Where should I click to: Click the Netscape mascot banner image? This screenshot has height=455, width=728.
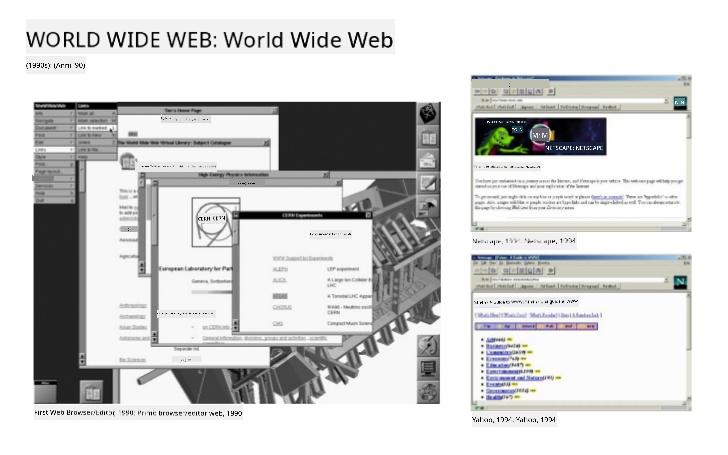(540, 136)
